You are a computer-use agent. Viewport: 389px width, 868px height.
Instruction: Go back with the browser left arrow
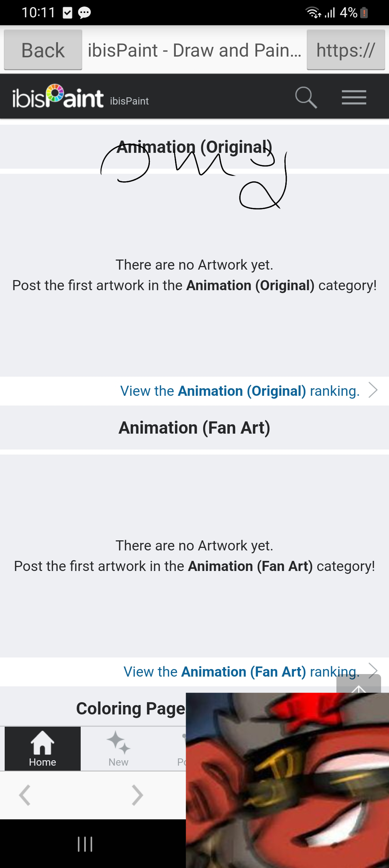pyautogui.click(x=24, y=795)
